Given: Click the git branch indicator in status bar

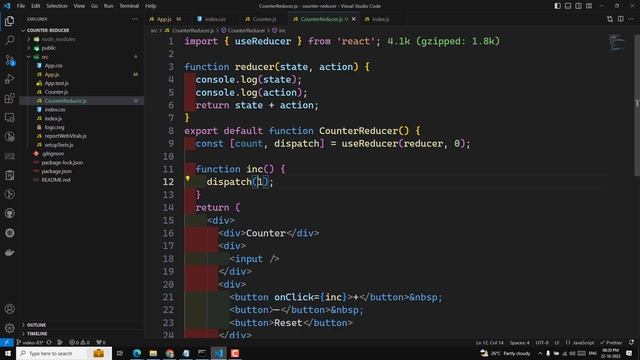Looking at the screenshot, I should [30, 342].
